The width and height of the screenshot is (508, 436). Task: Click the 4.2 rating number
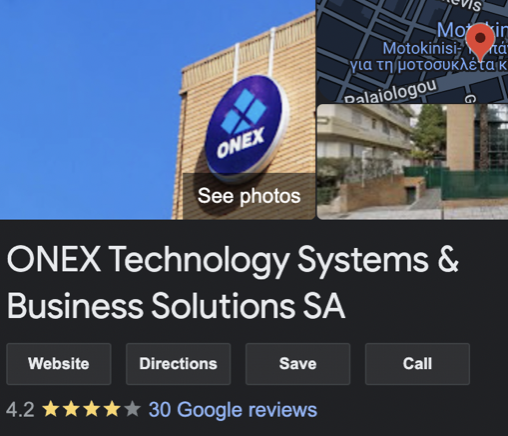[x=20, y=410]
